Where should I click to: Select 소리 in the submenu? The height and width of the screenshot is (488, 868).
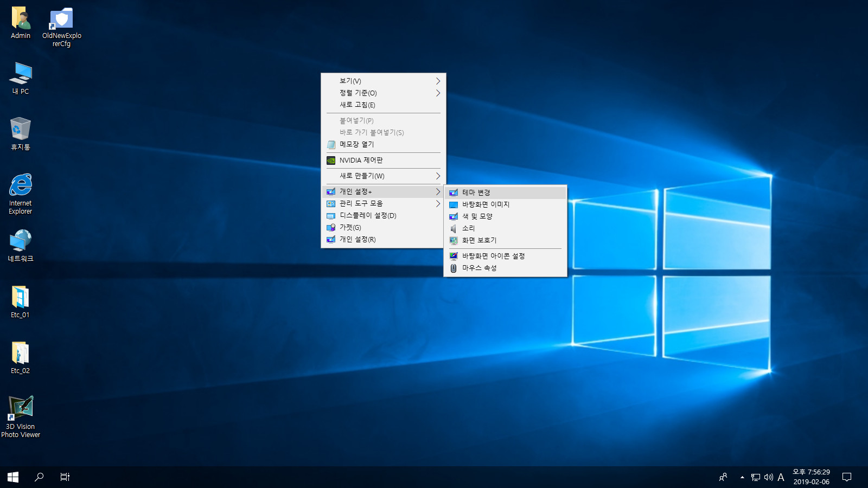click(x=505, y=228)
